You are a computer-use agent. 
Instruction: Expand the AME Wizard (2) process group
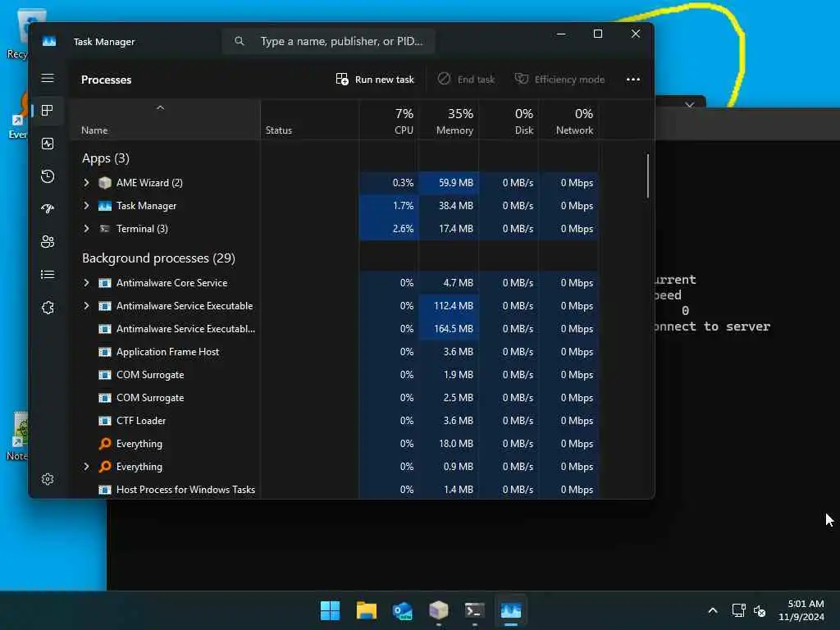(86, 183)
